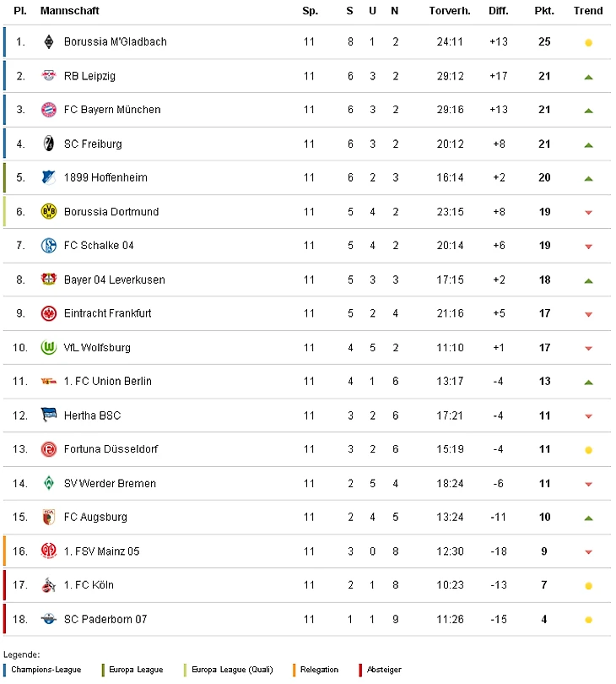616x684 pixels.
Task: Click the Mannschaft column header
Action: click(69, 11)
